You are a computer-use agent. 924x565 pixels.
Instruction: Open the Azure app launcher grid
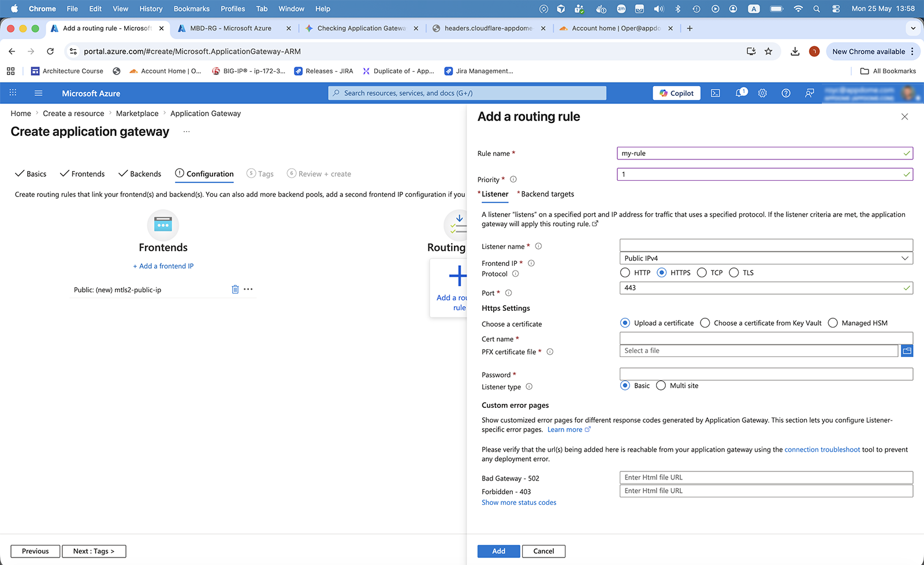pyautogui.click(x=13, y=93)
